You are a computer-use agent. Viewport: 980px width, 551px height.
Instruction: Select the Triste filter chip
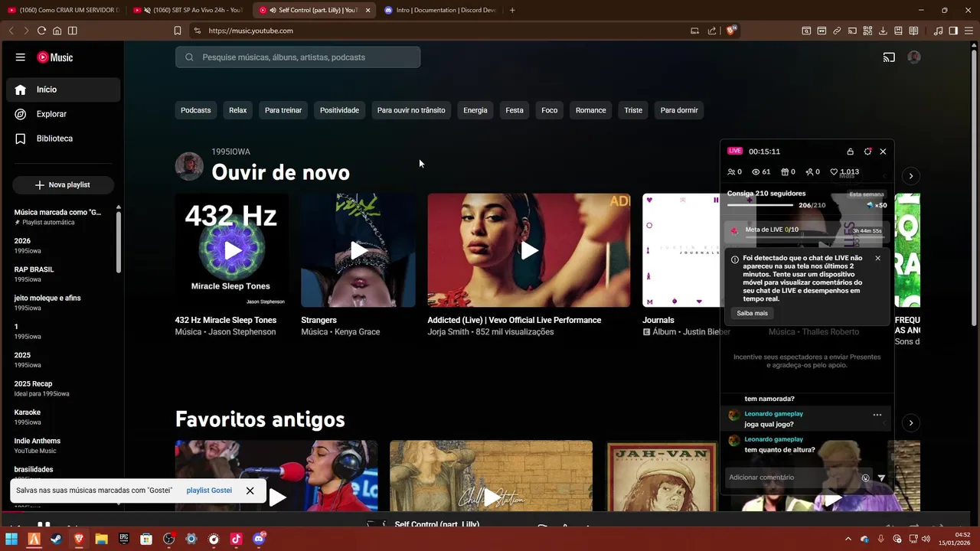633,110
